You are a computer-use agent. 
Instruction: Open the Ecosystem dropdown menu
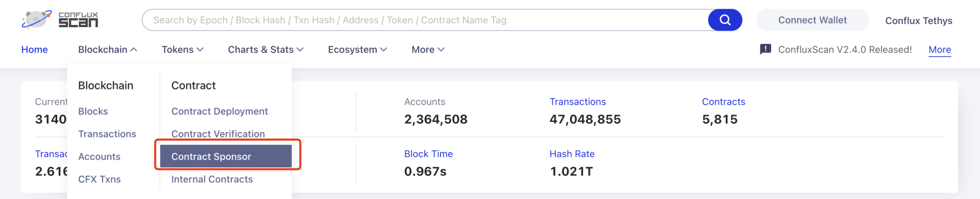coord(357,50)
